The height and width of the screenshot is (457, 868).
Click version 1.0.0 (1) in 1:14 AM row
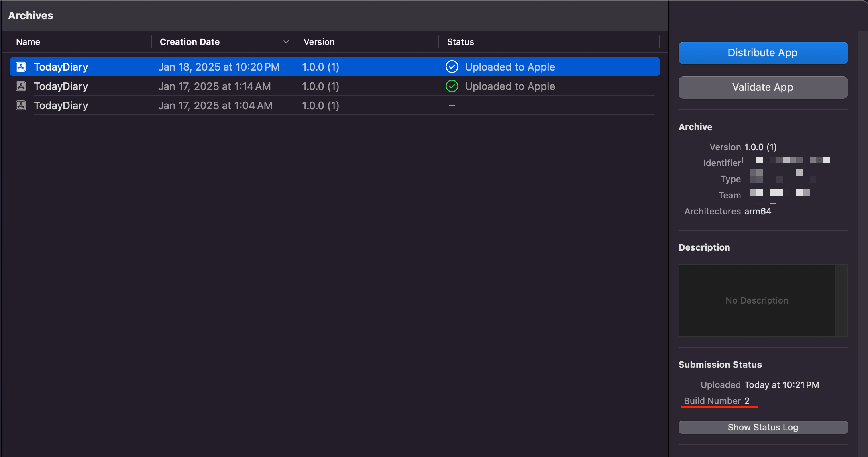point(320,86)
